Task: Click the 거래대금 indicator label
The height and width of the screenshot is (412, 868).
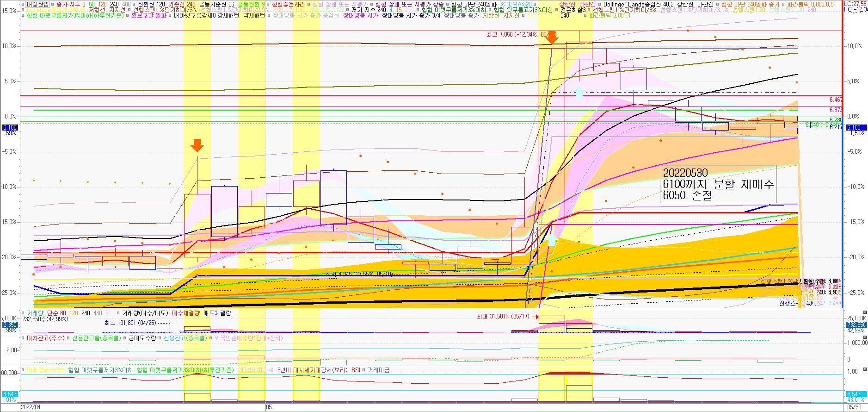Action: [x=378, y=370]
